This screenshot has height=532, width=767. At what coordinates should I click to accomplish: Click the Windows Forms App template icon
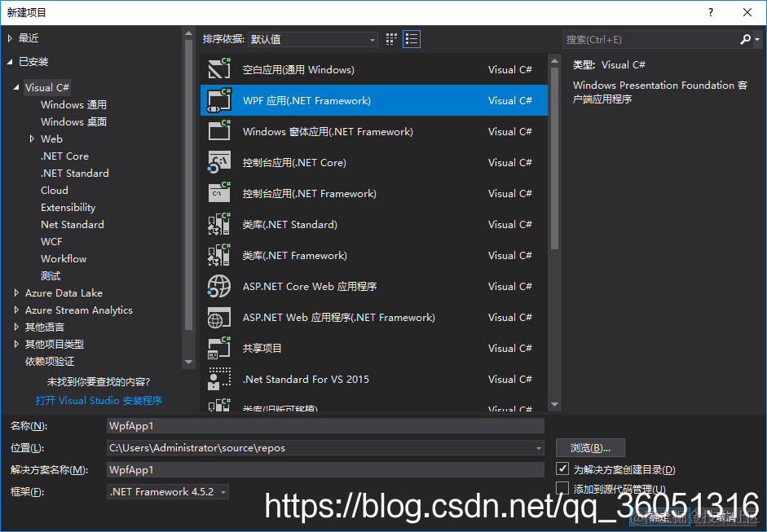[x=218, y=131]
